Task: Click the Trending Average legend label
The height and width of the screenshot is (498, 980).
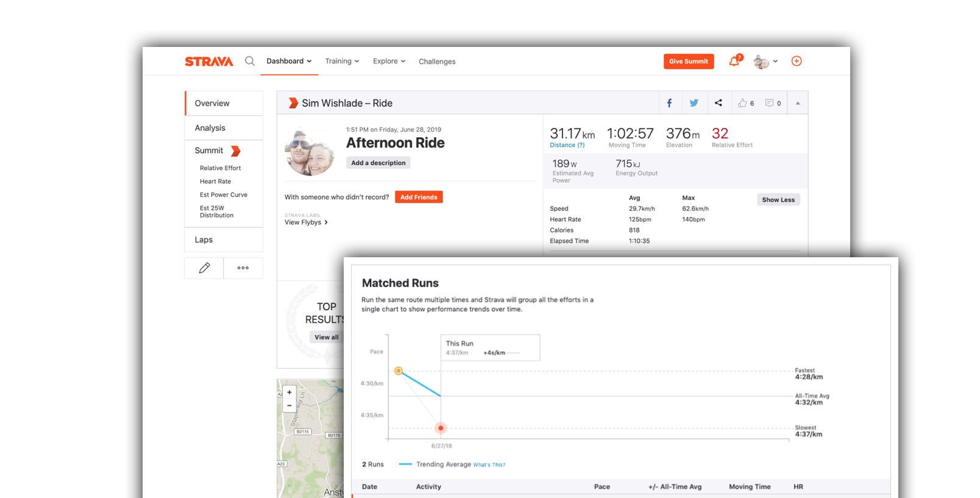Action: tap(444, 464)
